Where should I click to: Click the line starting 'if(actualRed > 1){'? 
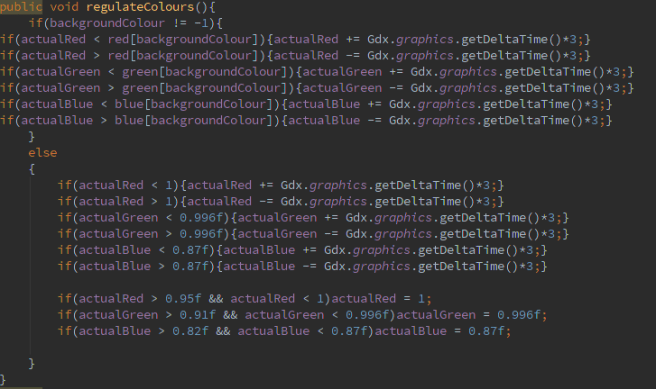281,202
